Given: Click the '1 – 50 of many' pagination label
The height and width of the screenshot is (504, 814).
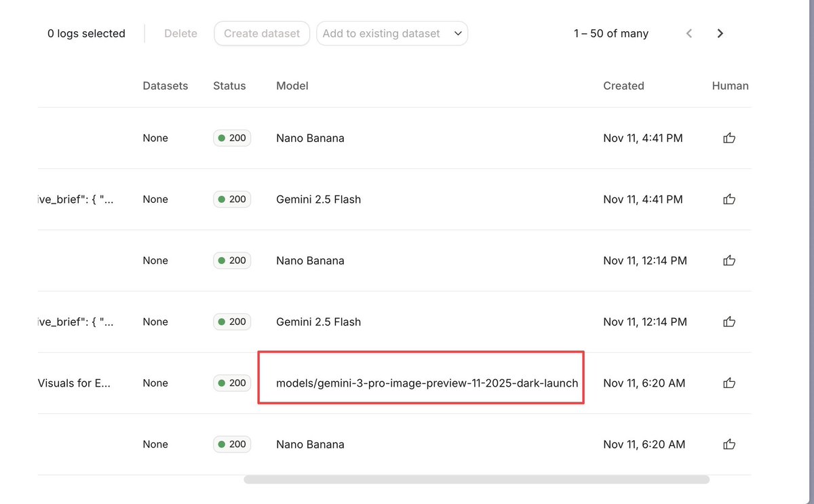Looking at the screenshot, I should pyautogui.click(x=610, y=33).
